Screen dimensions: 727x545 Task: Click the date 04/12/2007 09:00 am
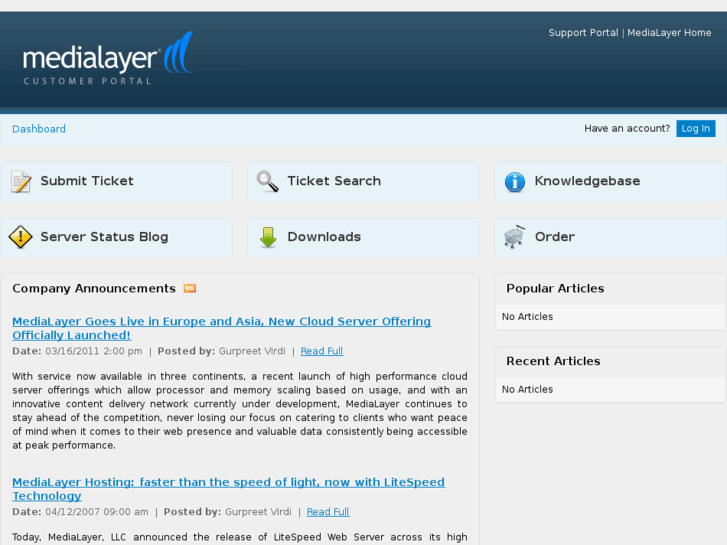tap(97, 512)
